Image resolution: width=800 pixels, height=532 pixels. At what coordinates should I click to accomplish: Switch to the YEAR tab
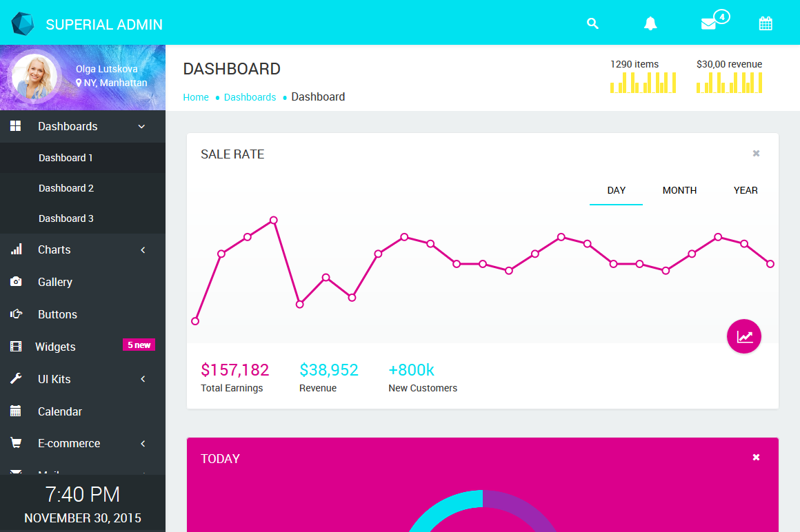tap(746, 190)
